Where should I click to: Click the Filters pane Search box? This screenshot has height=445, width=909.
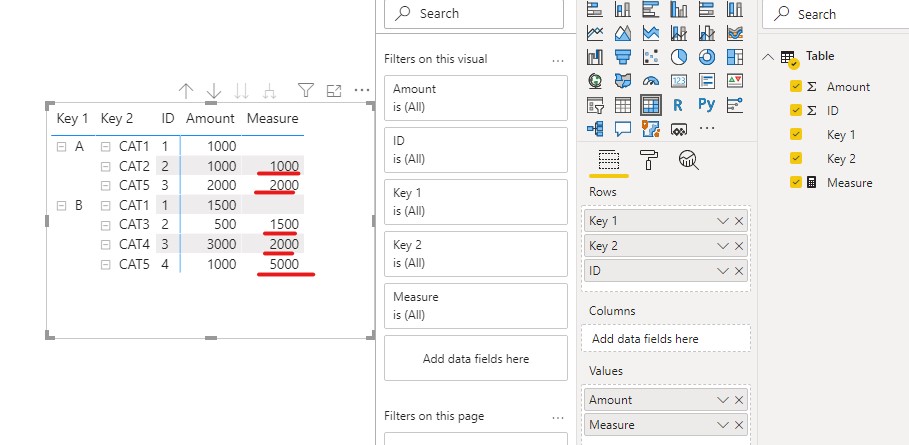474,14
